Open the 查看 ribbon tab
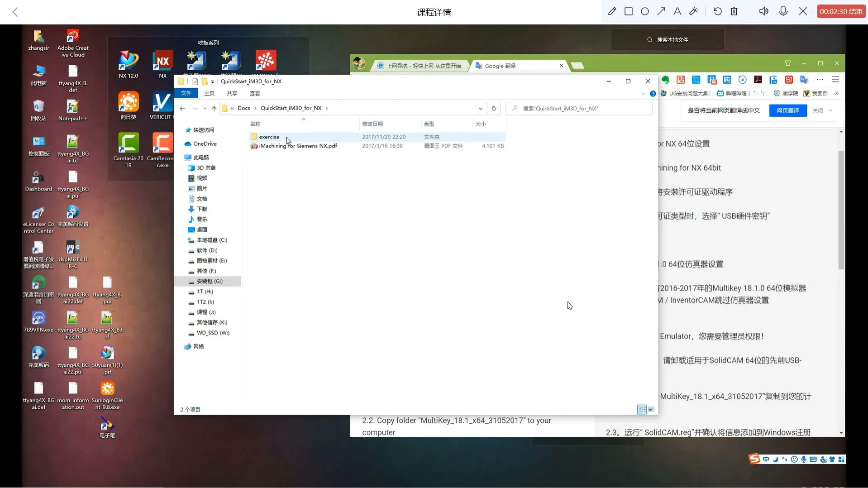This screenshot has height=488, width=868. 255,94
